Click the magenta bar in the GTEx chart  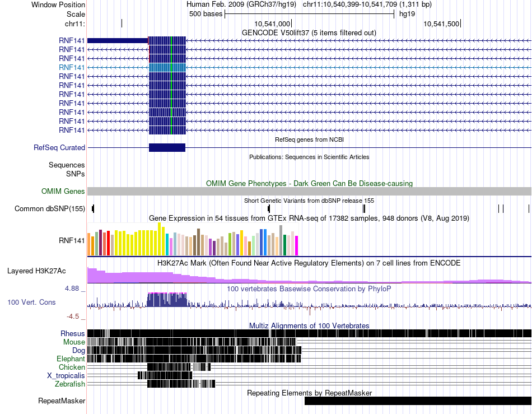(x=297, y=246)
